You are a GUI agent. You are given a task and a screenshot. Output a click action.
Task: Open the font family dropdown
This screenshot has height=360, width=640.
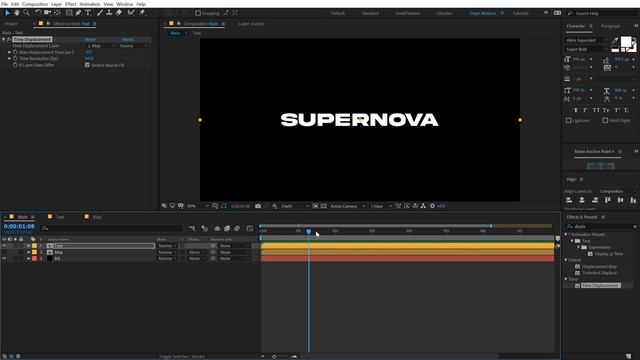click(x=586, y=40)
